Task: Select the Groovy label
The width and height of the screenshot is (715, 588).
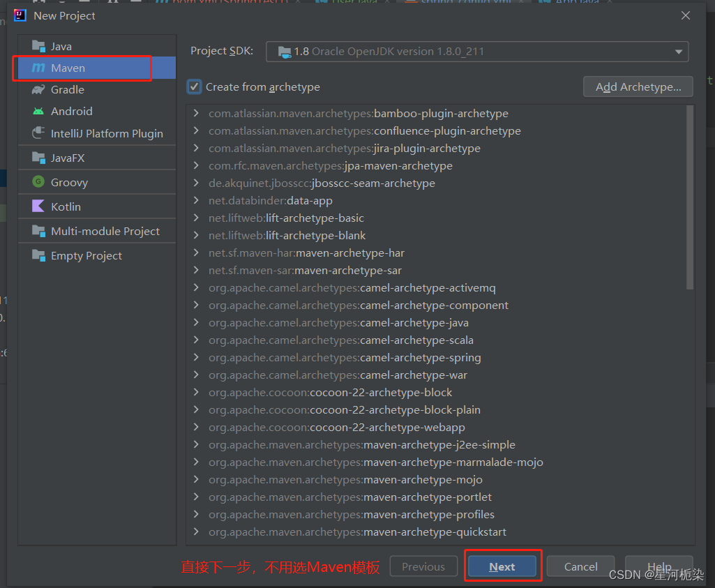Action: coord(69,182)
